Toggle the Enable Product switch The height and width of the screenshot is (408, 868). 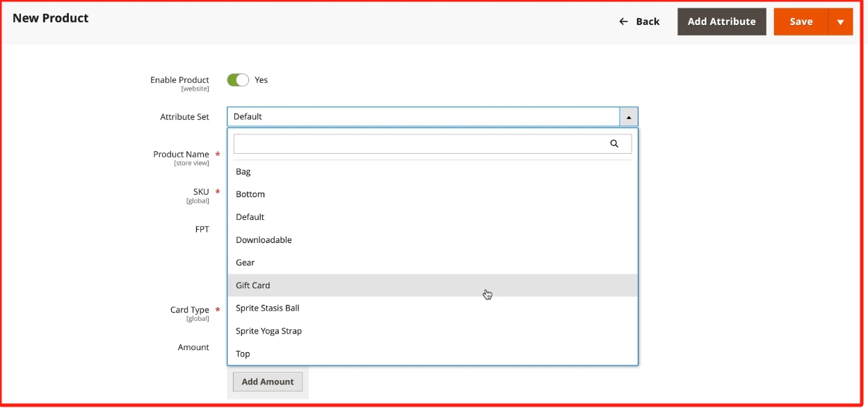pos(238,80)
